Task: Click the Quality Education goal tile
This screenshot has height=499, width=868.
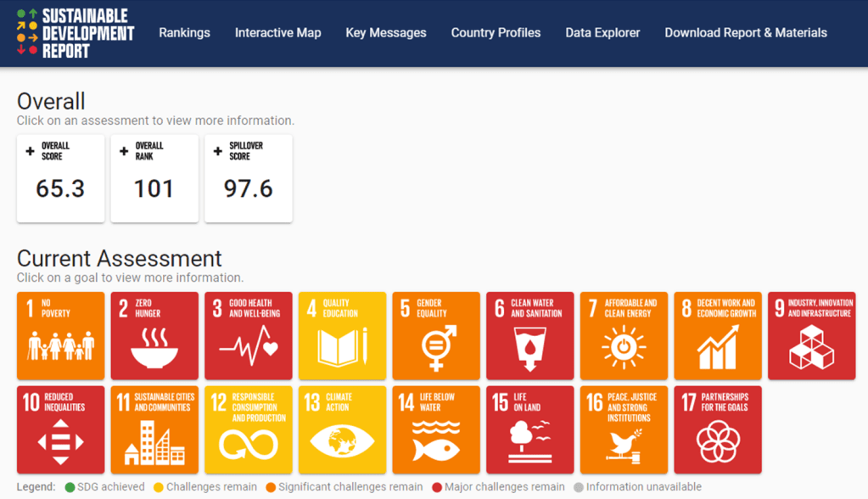Action: (342, 336)
